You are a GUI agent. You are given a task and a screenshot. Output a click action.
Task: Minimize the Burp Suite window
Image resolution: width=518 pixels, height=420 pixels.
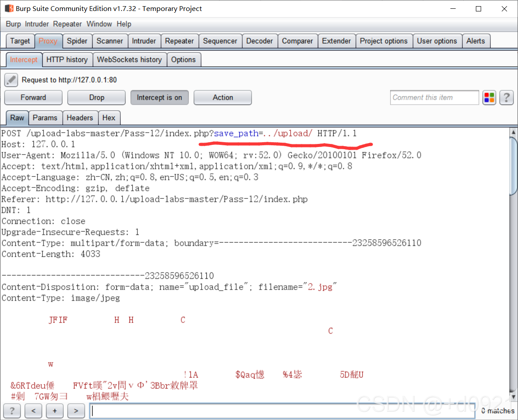click(x=453, y=9)
